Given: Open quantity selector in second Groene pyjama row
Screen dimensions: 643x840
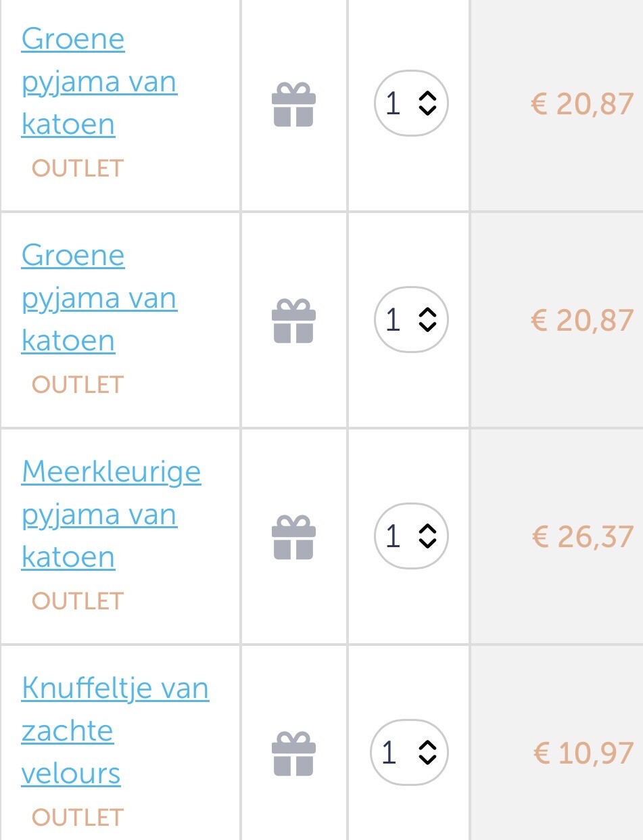Looking at the screenshot, I should coord(411,319).
